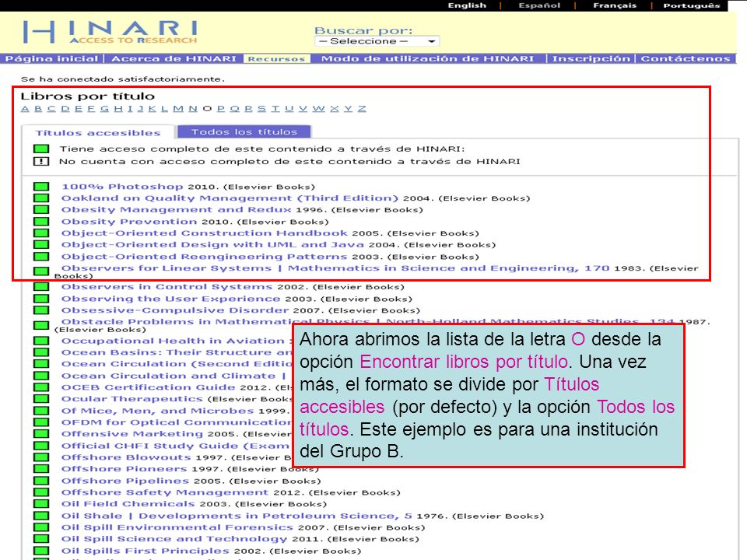This screenshot has width=747, height=560.
Task: Open Observers in Control Systems book
Action: tap(167, 287)
